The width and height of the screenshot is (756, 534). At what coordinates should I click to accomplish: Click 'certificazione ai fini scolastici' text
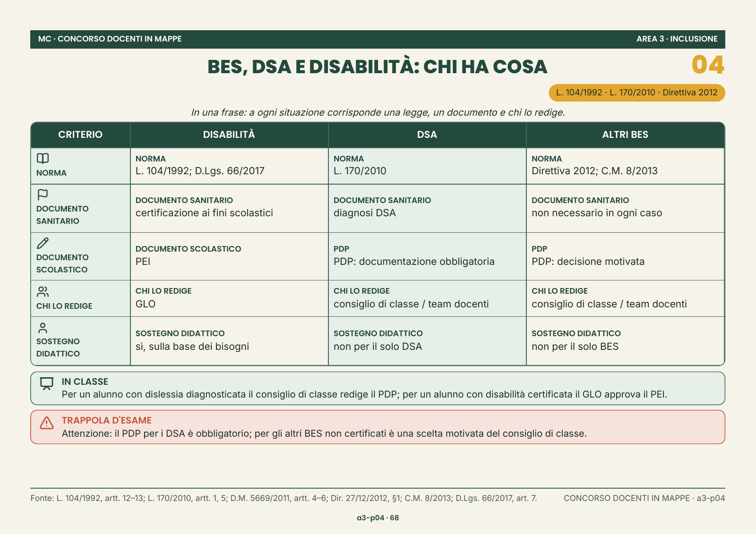point(204,213)
